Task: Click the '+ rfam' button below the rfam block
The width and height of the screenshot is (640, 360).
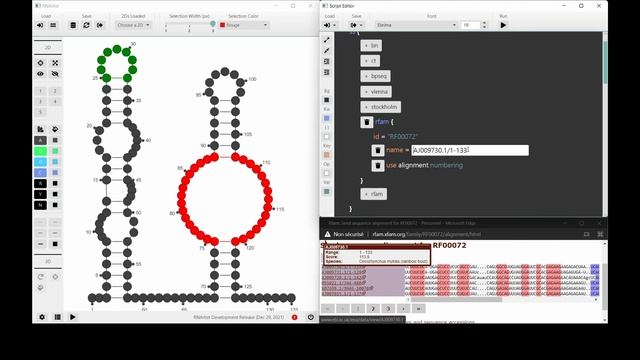Action: tap(374, 194)
